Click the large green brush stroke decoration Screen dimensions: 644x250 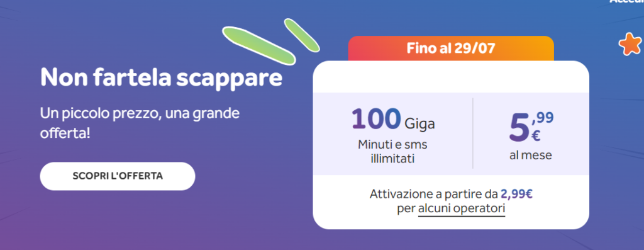[x=258, y=45]
